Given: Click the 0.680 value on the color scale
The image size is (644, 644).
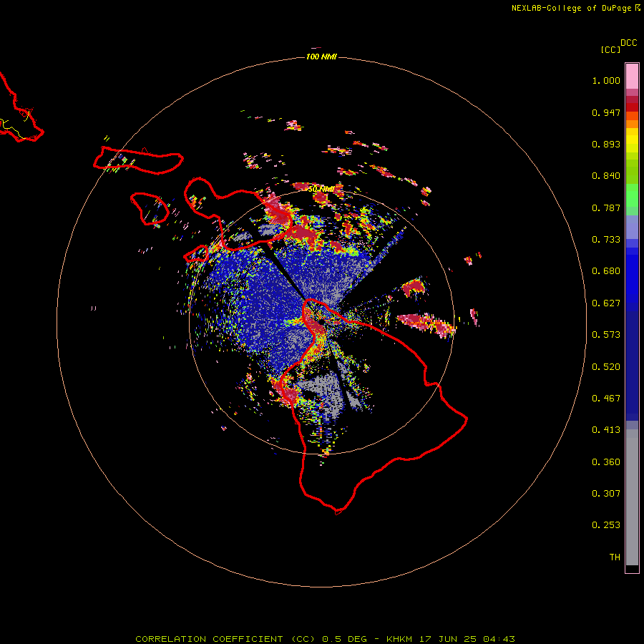Looking at the screenshot, I should (x=606, y=271).
